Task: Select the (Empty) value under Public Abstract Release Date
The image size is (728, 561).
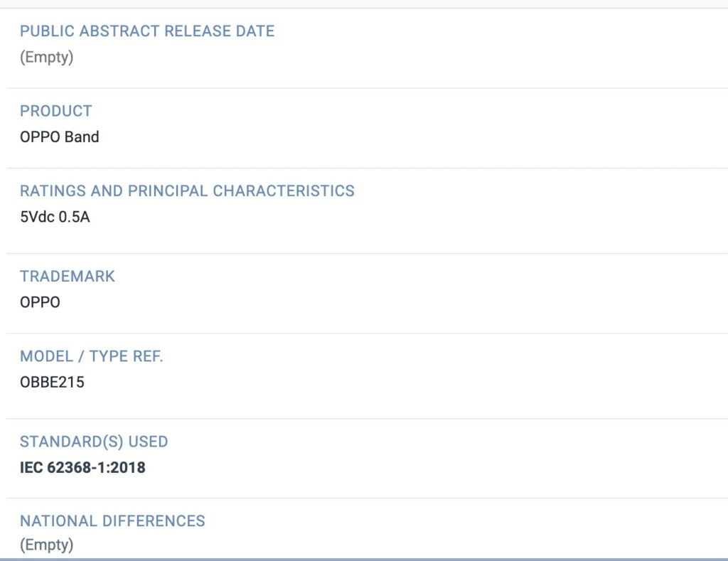Action: coord(46,57)
